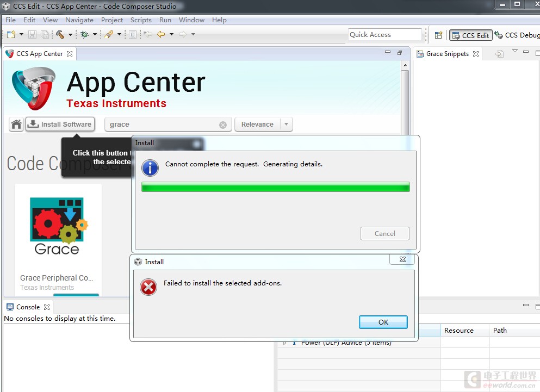Open the Run menu
Viewport: 540px width, 392px height.
[x=165, y=20]
